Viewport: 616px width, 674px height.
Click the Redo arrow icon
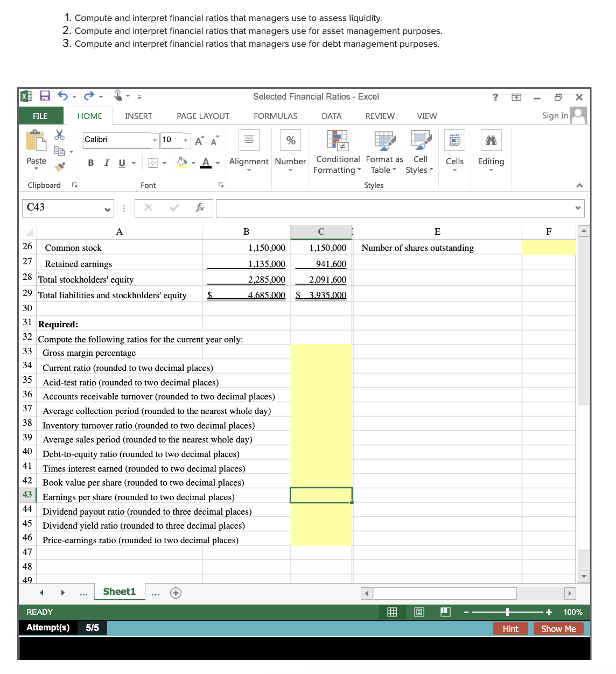coord(89,96)
